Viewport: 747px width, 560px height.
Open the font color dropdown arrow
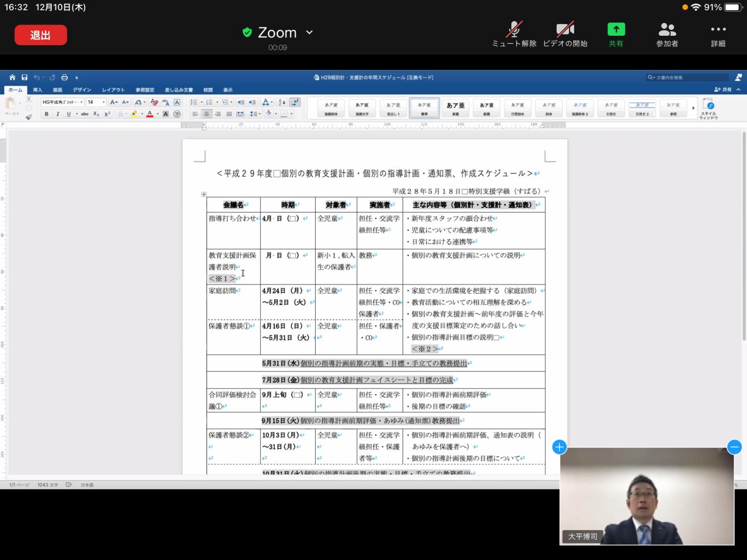click(157, 112)
